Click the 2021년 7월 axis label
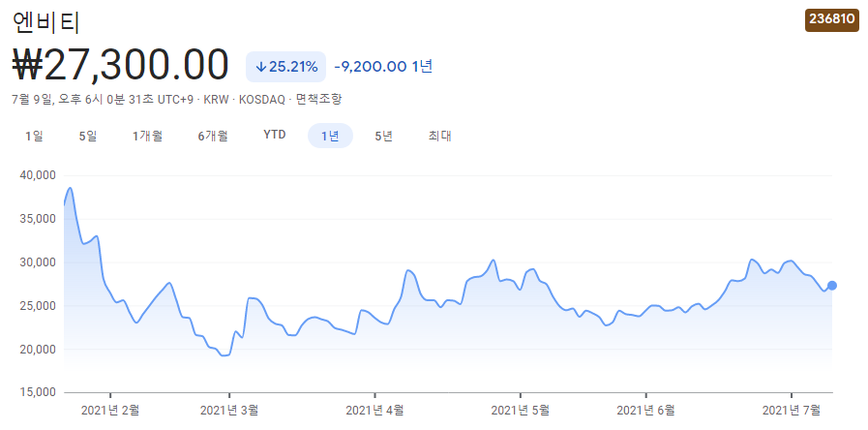This screenshot has height=430, width=868. click(792, 411)
